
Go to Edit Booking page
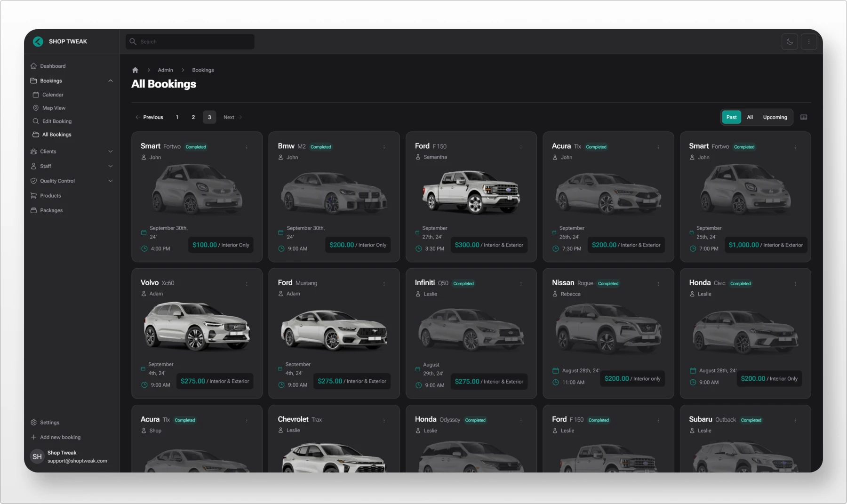point(57,121)
